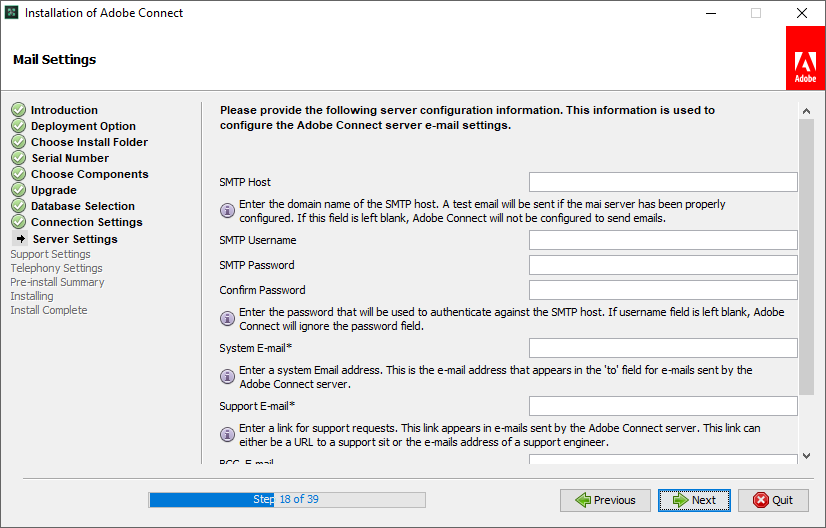Focus the Support E-mail text field
The width and height of the screenshot is (826, 528).
(x=663, y=406)
